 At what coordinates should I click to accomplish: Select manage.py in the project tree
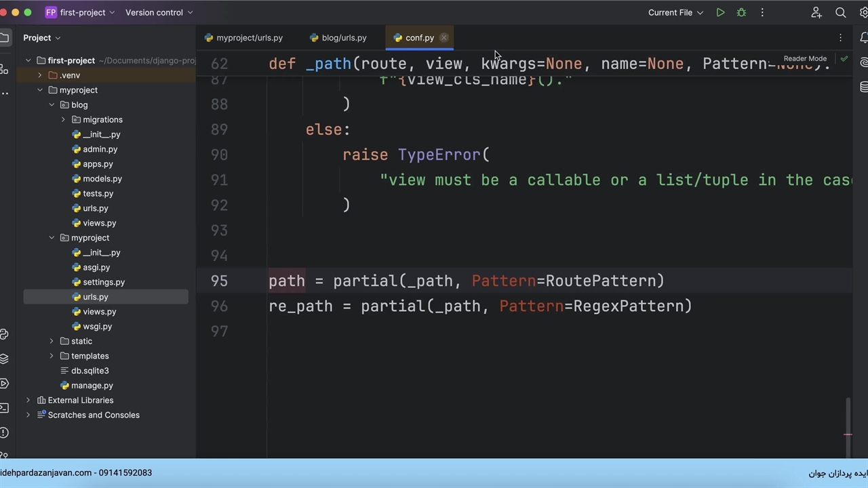(92, 386)
